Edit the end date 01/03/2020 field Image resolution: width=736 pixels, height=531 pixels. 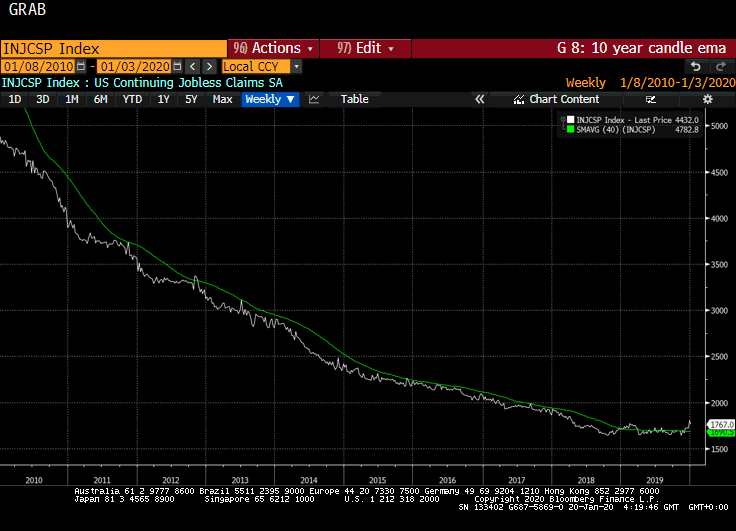(135, 66)
